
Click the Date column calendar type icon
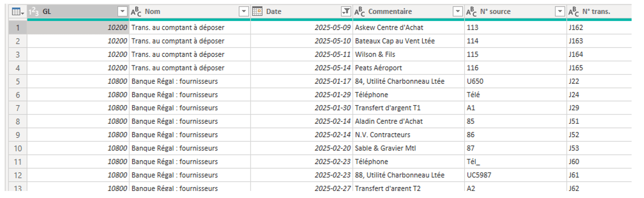tap(257, 12)
